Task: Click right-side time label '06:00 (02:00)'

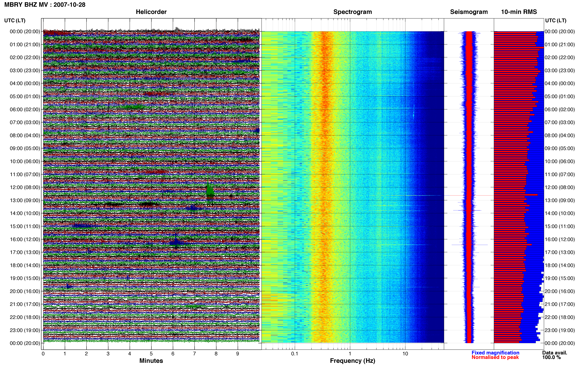Action: (560, 110)
